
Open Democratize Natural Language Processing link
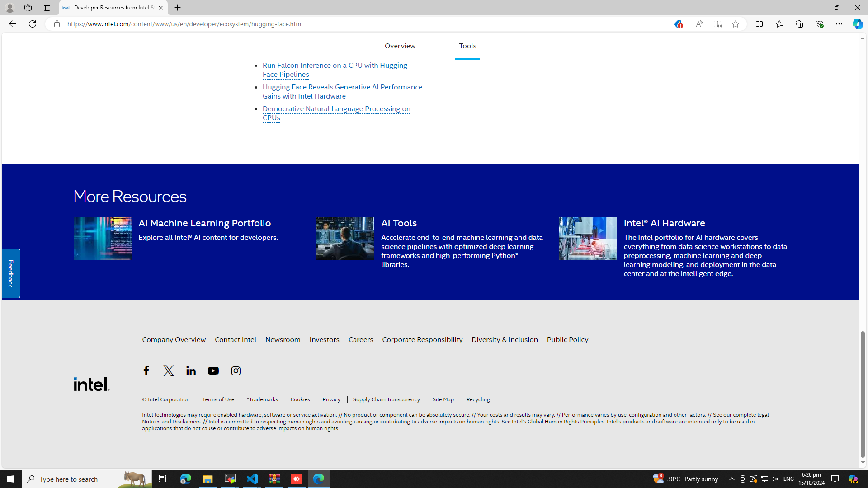coord(336,113)
